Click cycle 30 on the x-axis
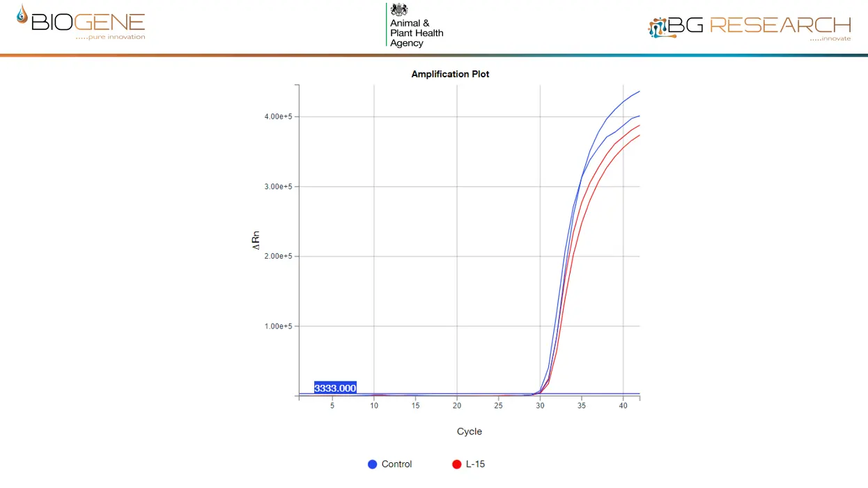The height and width of the screenshot is (488, 868). (540, 406)
